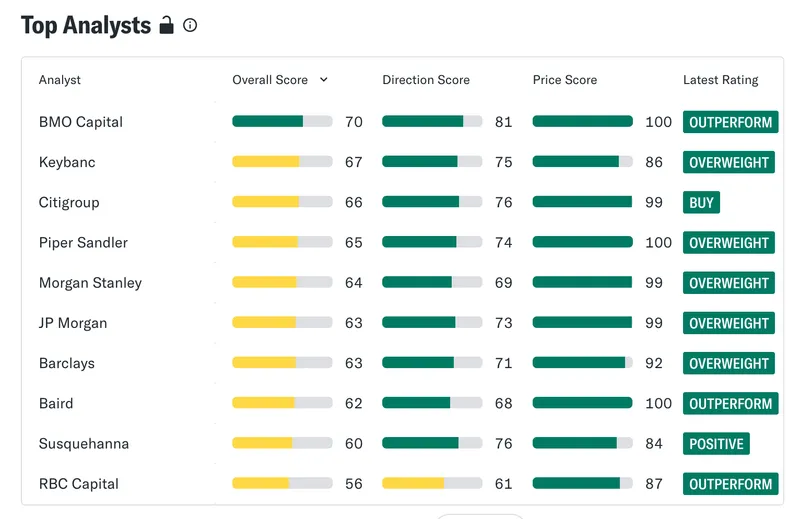Screen dimensions: 800x519
Task: Click BMO Capital's OUTPERFORM rating badge
Action: pos(731,122)
